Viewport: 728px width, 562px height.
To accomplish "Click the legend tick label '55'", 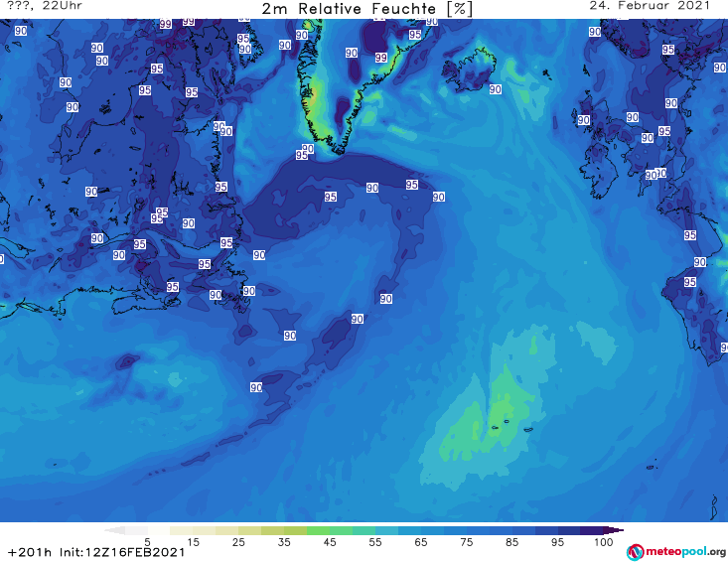I will (375, 542).
